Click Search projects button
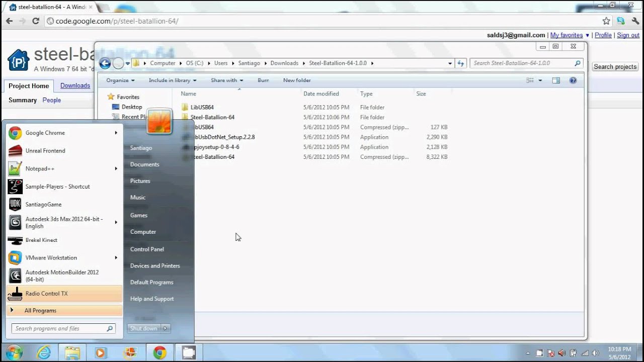The height and width of the screenshot is (362, 644). (x=615, y=67)
